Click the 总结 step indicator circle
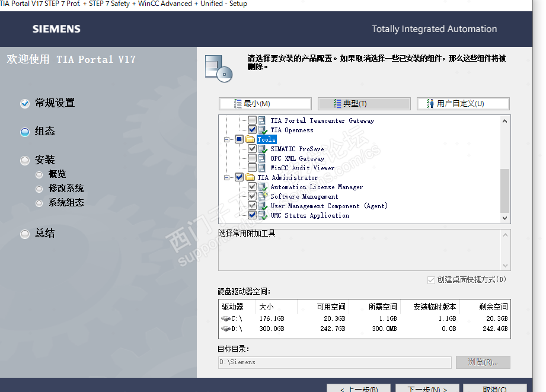This screenshot has width=546, height=392. (25, 234)
